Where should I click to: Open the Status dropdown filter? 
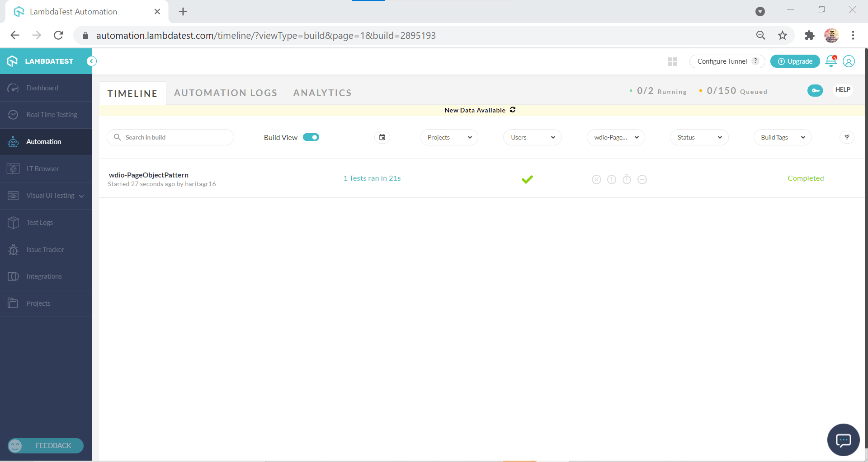pyautogui.click(x=698, y=137)
